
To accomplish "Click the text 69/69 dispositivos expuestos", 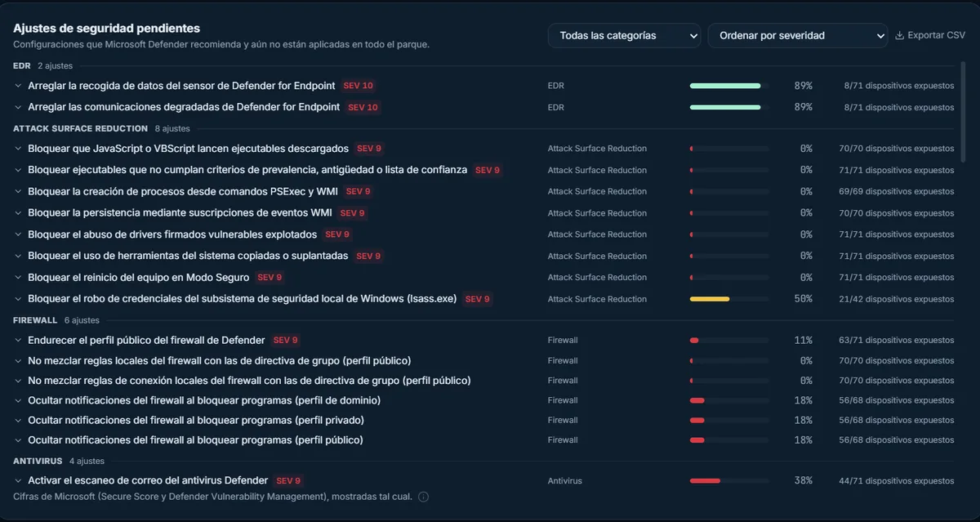I will tap(897, 191).
